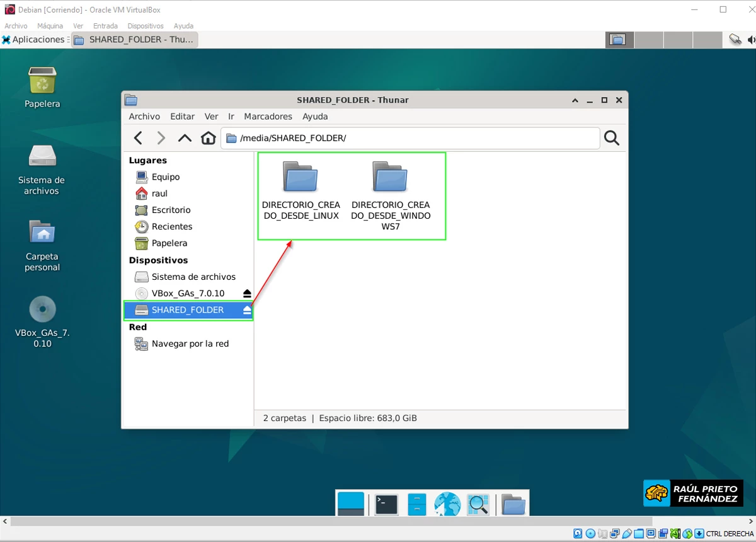Click the location path bar in Thunar
Screen dimensions: 756x542
tap(409, 137)
